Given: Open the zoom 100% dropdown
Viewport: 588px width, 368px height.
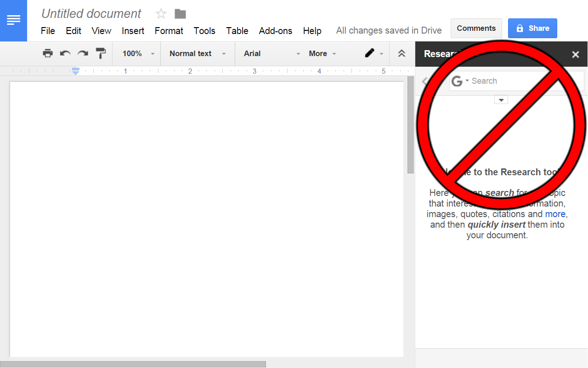Looking at the screenshot, I should (138, 53).
